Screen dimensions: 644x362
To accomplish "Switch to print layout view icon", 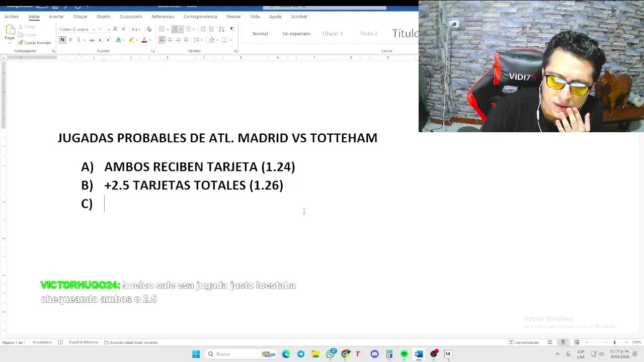I will click(563, 342).
